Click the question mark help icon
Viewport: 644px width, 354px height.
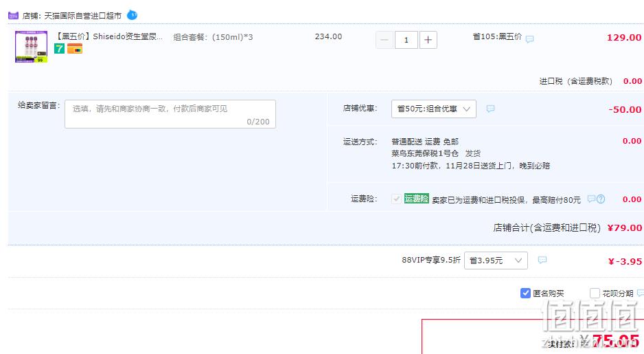[601, 199]
